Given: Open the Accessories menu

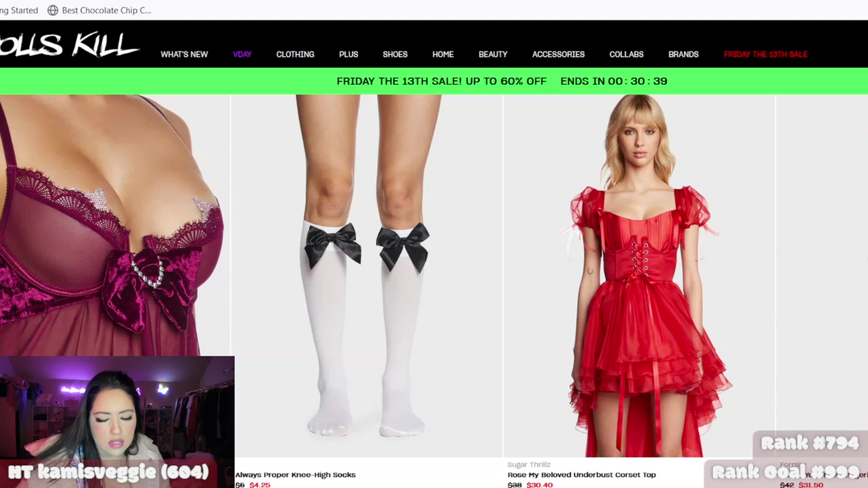Looking at the screenshot, I should coord(558,54).
